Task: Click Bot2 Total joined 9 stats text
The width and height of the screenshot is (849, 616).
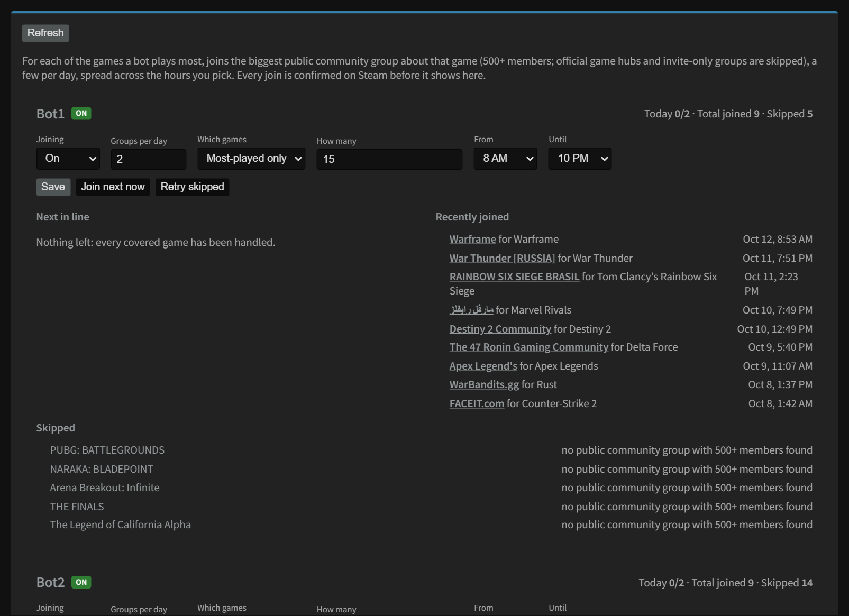Action: click(723, 583)
